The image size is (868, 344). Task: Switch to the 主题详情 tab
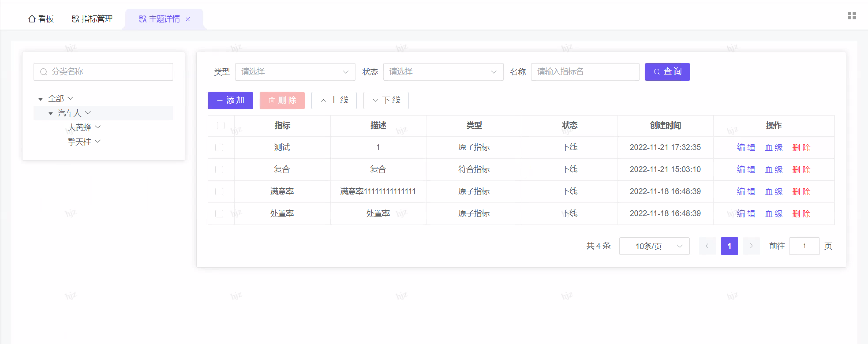[x=160, y=19]
